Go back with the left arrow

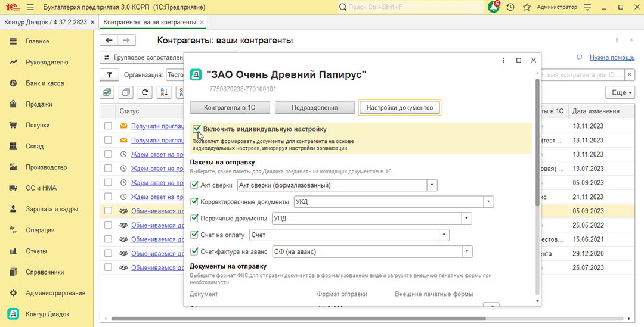109,41
